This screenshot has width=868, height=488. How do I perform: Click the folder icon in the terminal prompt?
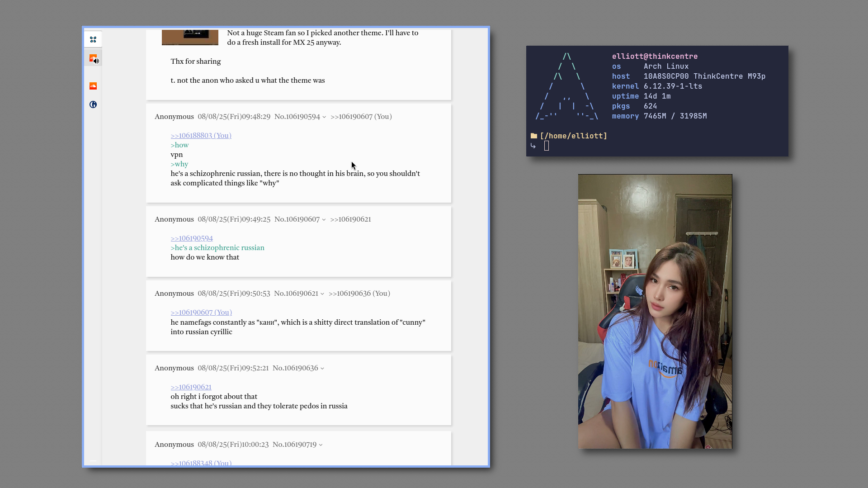click(x=534, y=136)
